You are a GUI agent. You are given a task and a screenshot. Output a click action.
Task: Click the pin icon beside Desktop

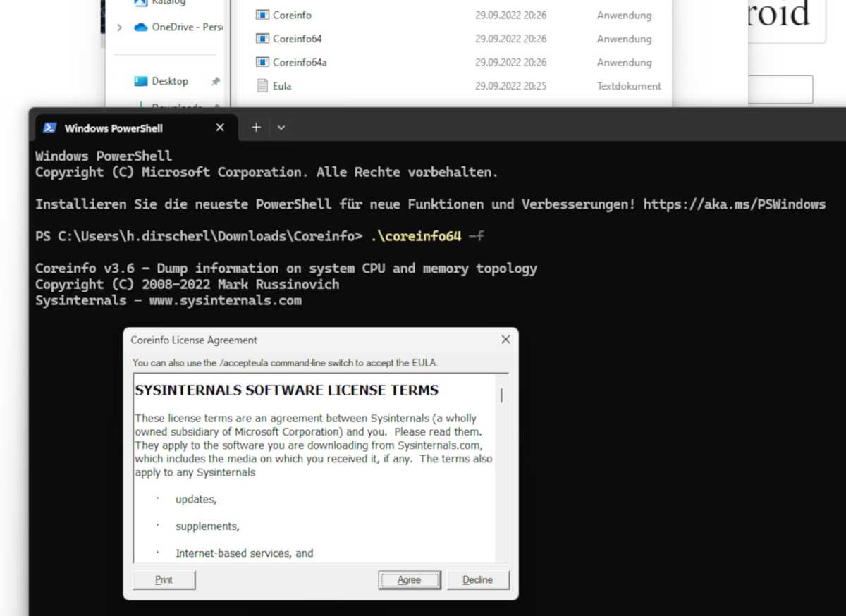coord(216,82)
